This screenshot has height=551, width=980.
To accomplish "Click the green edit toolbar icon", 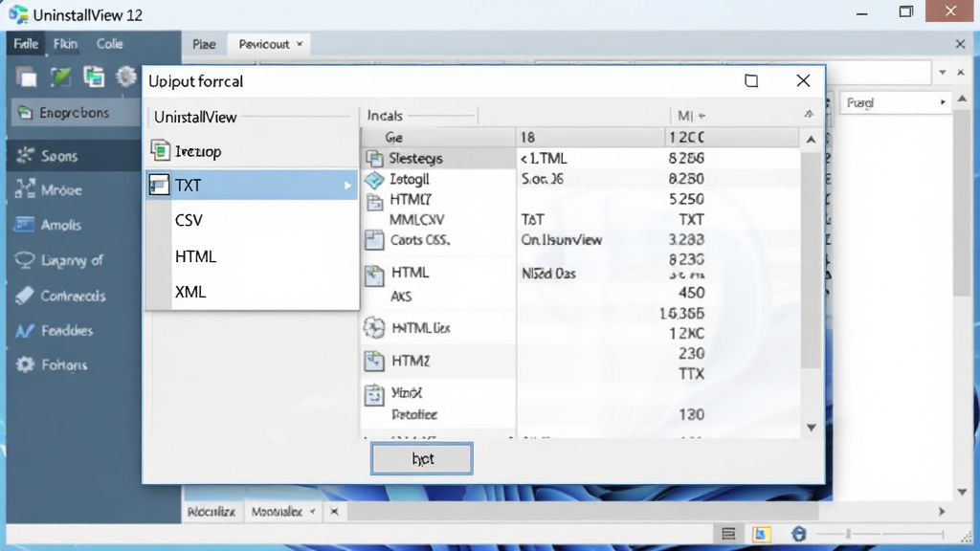I will 60,77.
